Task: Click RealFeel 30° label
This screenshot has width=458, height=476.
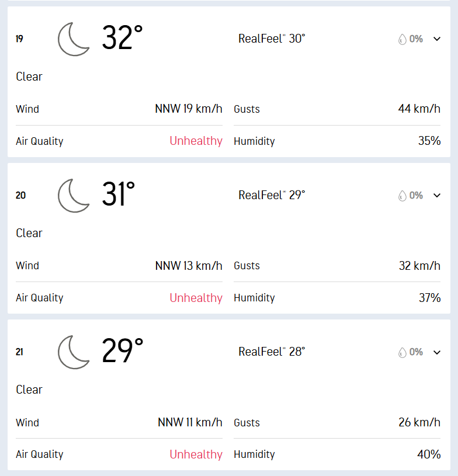Action: tap(272, 39)
